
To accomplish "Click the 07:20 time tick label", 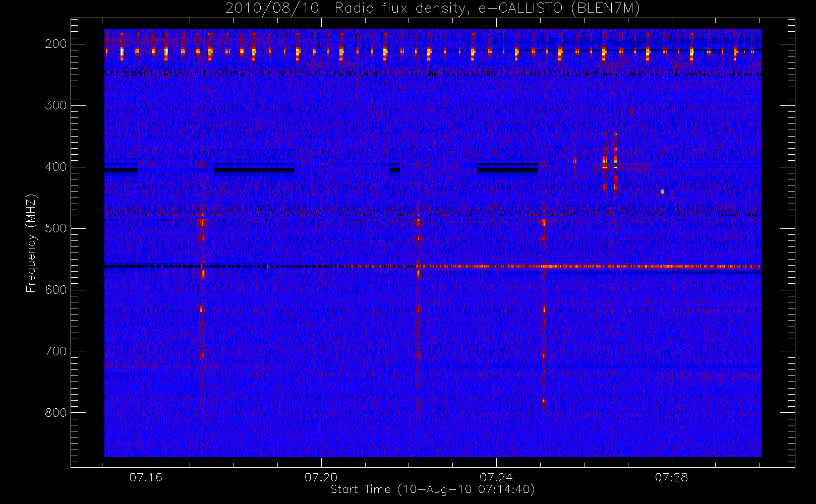I will [321, 477].
